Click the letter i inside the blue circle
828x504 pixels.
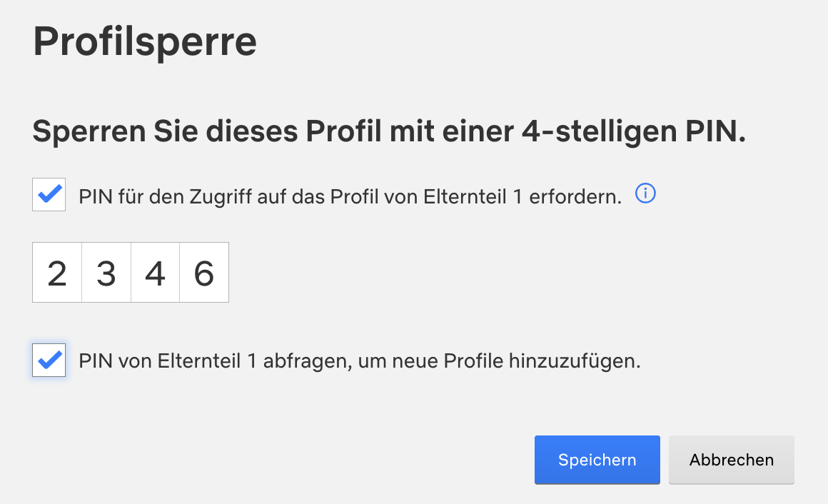coord(645,193)
